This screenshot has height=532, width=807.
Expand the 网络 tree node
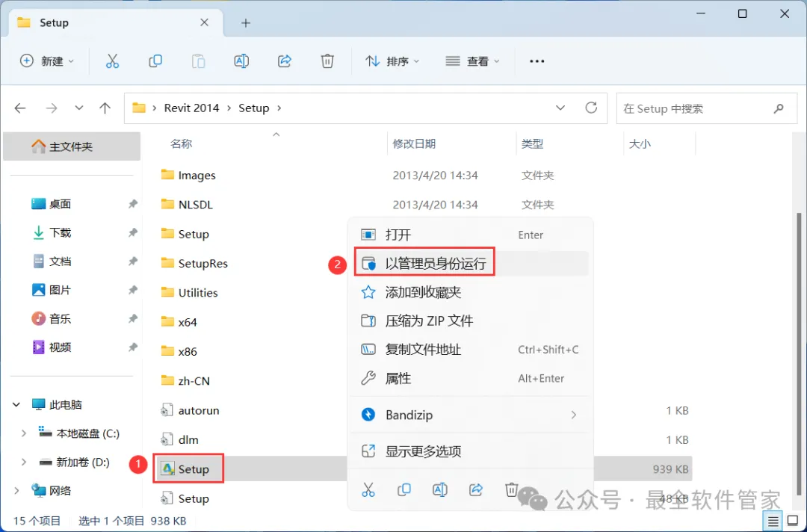point(16,491)
